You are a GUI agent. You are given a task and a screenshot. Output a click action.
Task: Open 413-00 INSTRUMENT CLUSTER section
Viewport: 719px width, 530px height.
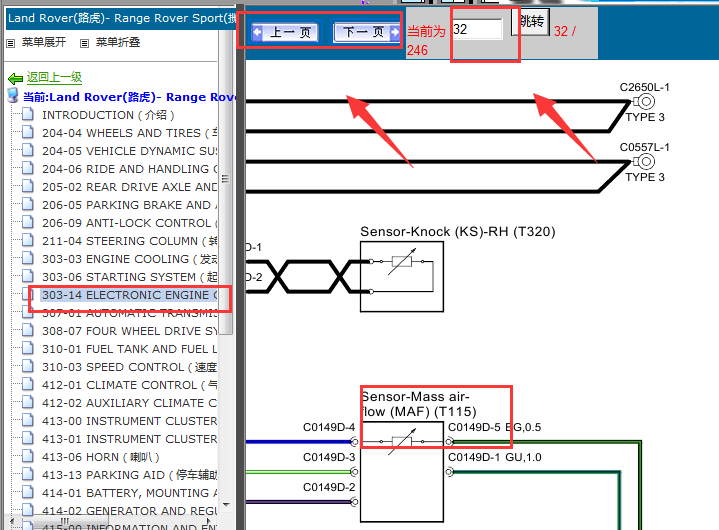pos(130,420)
